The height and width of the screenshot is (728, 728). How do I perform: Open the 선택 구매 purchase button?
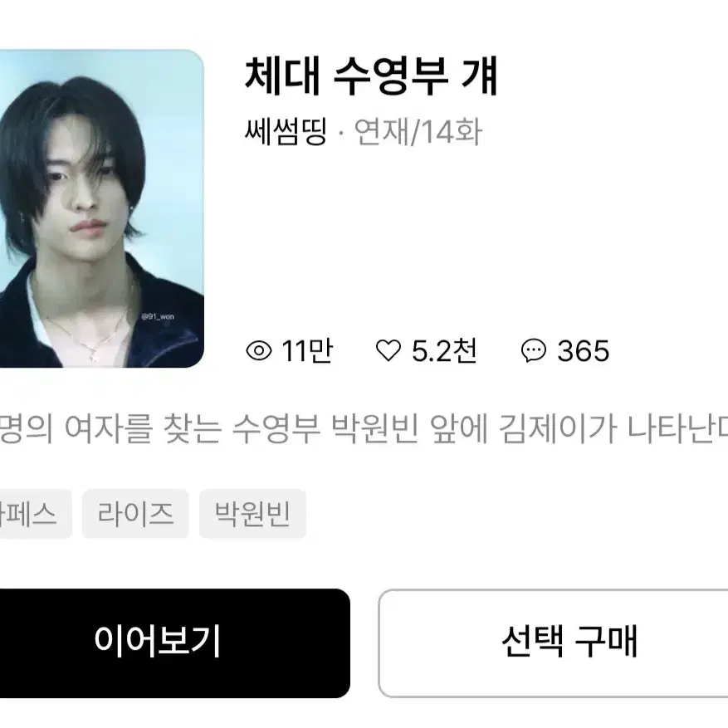point(553,643)
